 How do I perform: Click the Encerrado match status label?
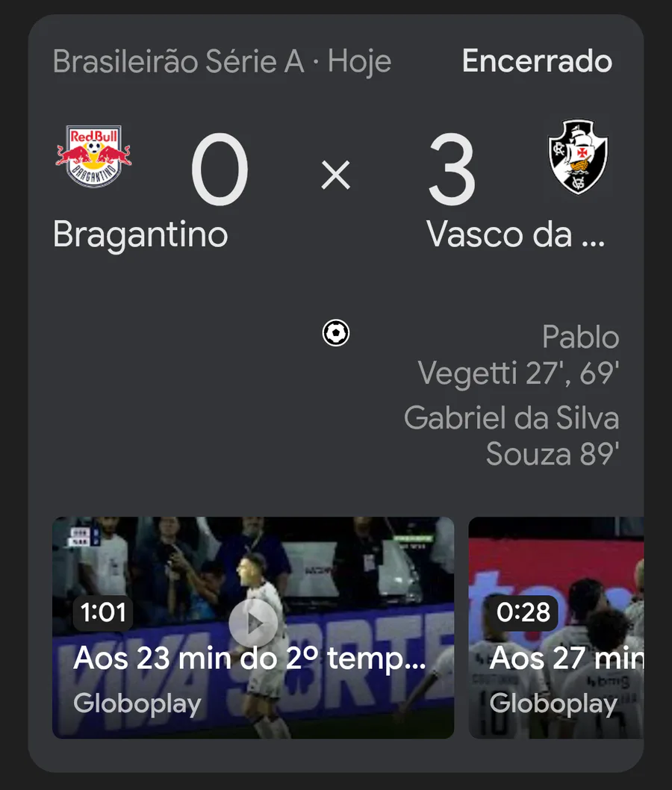point(537,62)
